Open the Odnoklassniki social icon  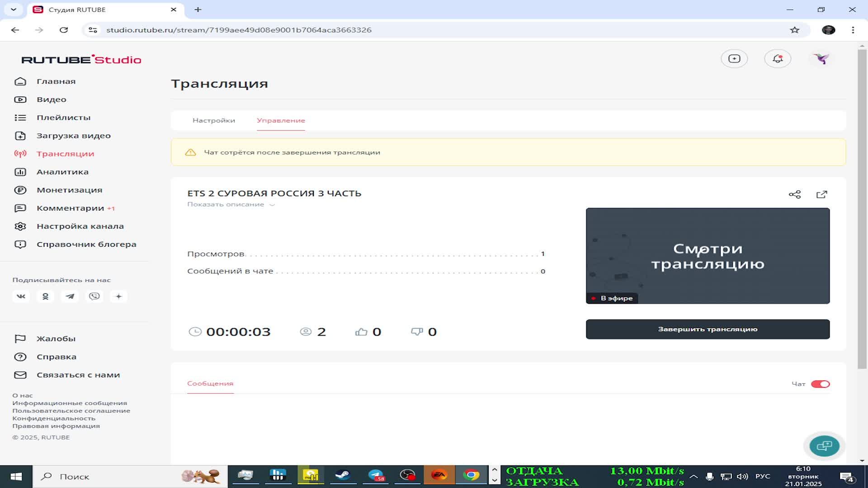[45, 296]
